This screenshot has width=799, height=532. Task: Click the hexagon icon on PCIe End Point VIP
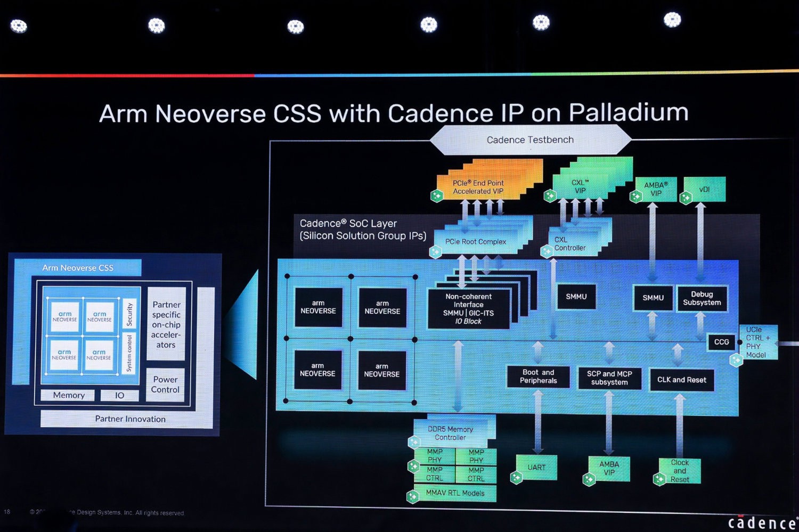[x=437, y=196]
